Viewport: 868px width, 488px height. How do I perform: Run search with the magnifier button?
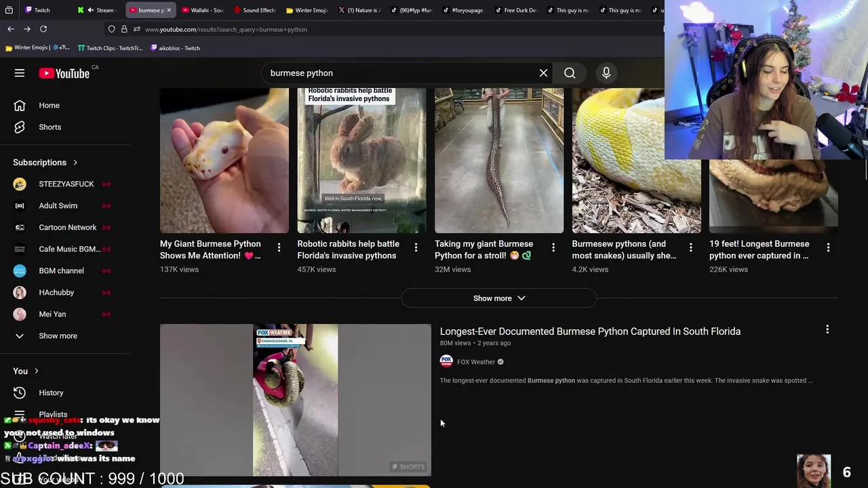570,73
